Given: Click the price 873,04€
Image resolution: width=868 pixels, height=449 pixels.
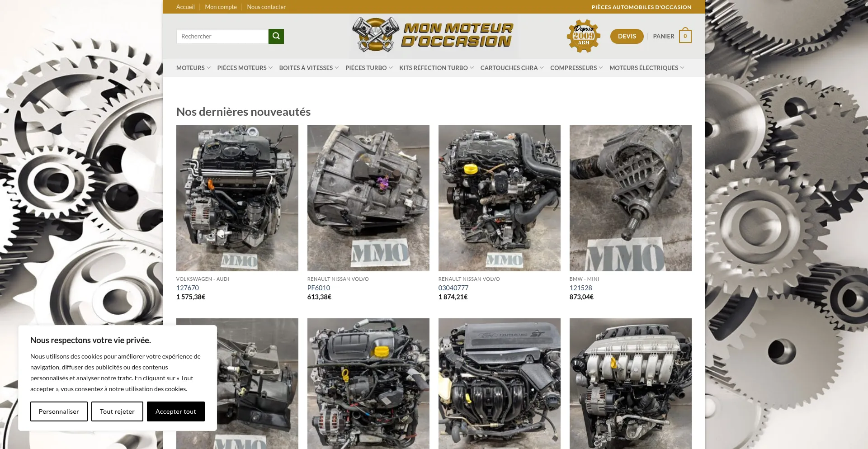Looking at the screenshot, I should (x=581, y=297).
